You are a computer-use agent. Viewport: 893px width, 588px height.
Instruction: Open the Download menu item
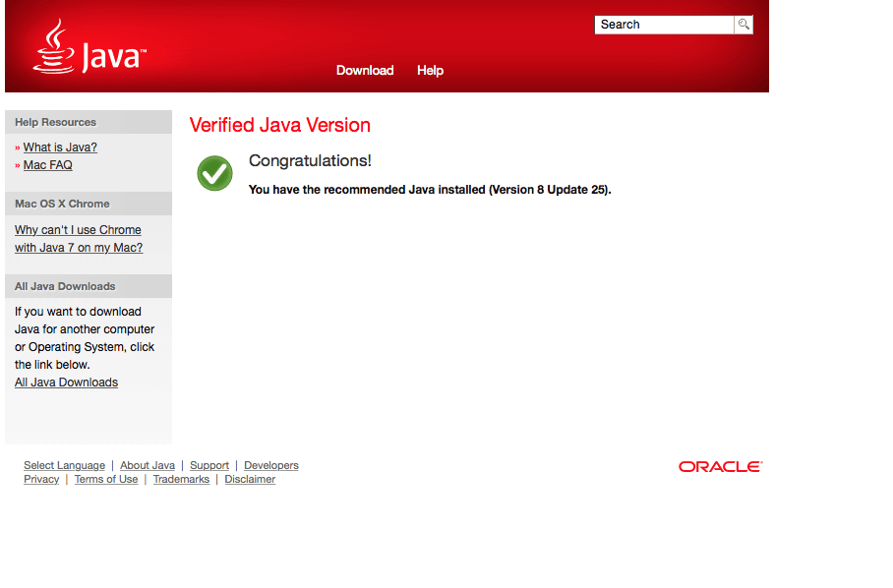[x=365, y=70]
